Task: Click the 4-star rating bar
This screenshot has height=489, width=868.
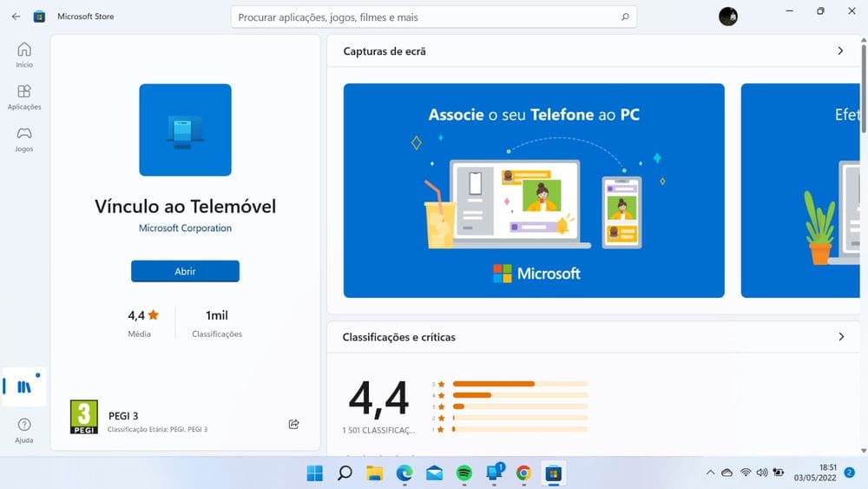Action: pos(520,395)
